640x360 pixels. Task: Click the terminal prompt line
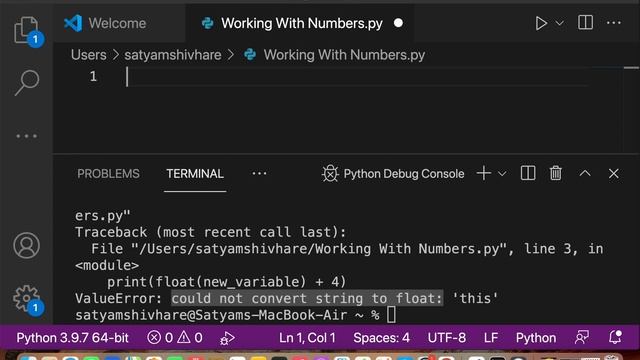point(236,315)
